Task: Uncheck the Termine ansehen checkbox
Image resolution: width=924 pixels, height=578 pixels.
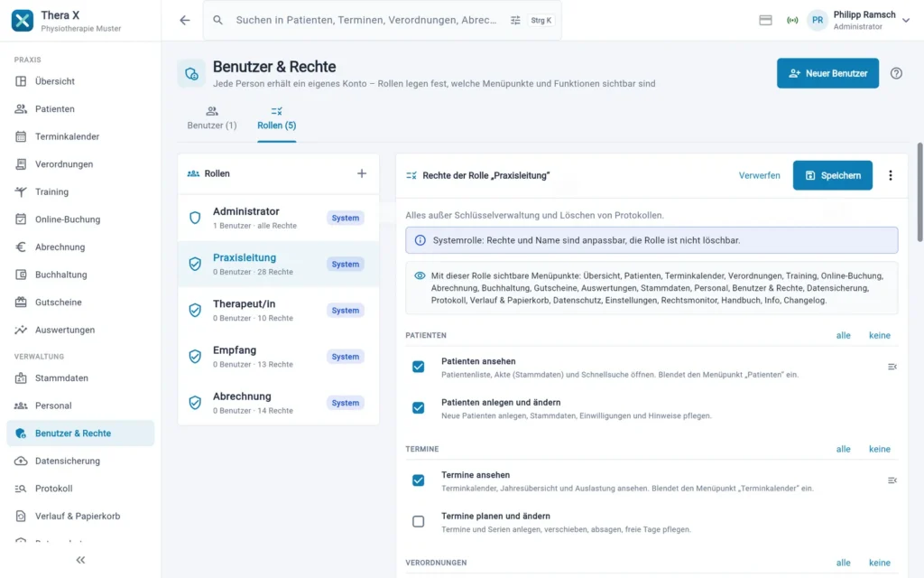Action: (x=419, y=480)
